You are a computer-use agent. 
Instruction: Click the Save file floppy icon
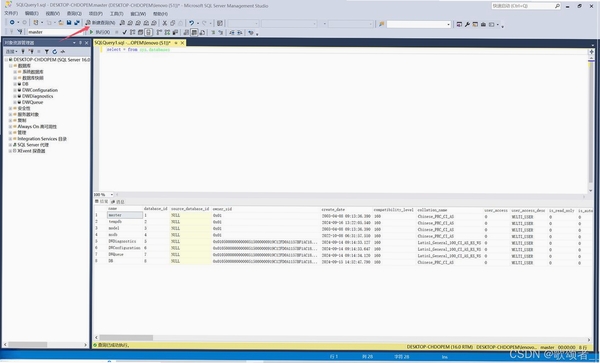click(x=69, y=23)
